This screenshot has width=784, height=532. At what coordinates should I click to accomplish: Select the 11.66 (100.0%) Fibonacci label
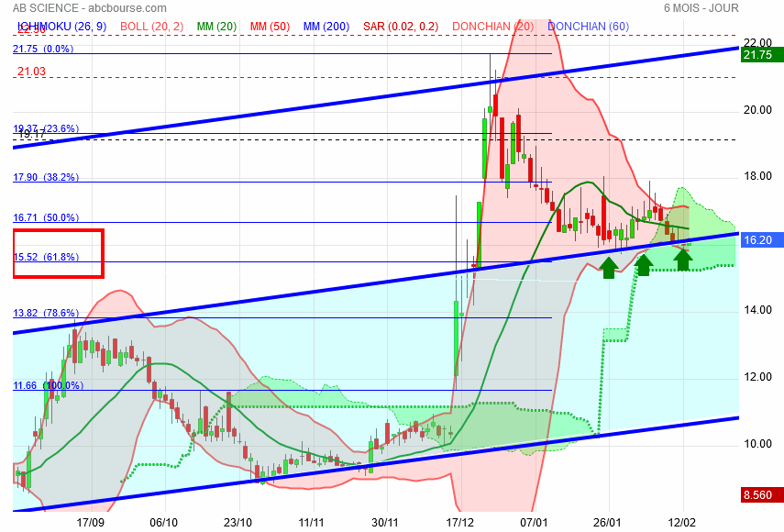(48, 385)
